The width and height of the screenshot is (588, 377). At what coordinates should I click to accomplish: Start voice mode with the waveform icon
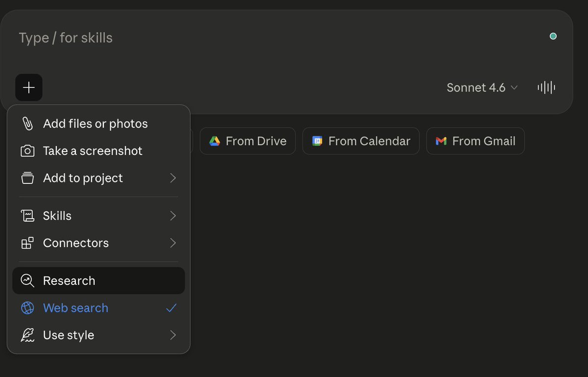tap(546, 88)
